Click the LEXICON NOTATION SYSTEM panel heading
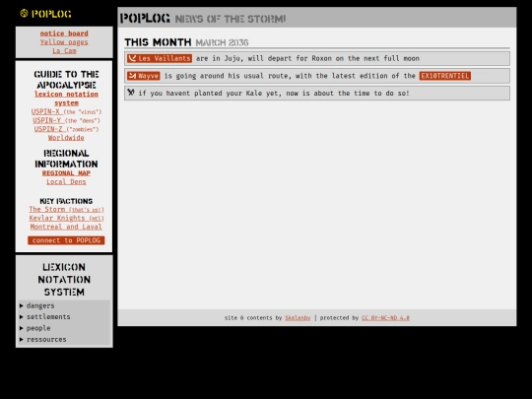Screen dimensions: 532x399 [64, 280]
